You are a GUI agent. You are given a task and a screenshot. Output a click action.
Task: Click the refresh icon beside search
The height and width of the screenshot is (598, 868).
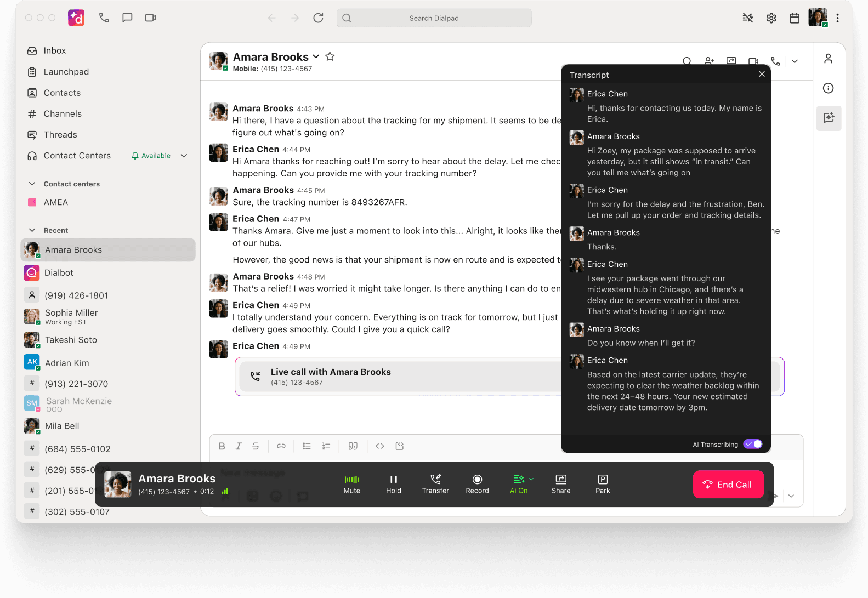point(318,18)
